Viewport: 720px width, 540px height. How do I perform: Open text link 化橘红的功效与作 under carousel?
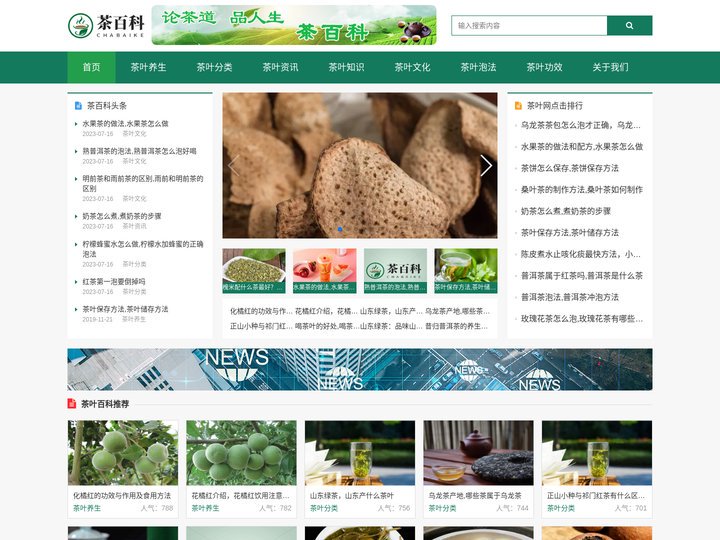click(261, 311)
